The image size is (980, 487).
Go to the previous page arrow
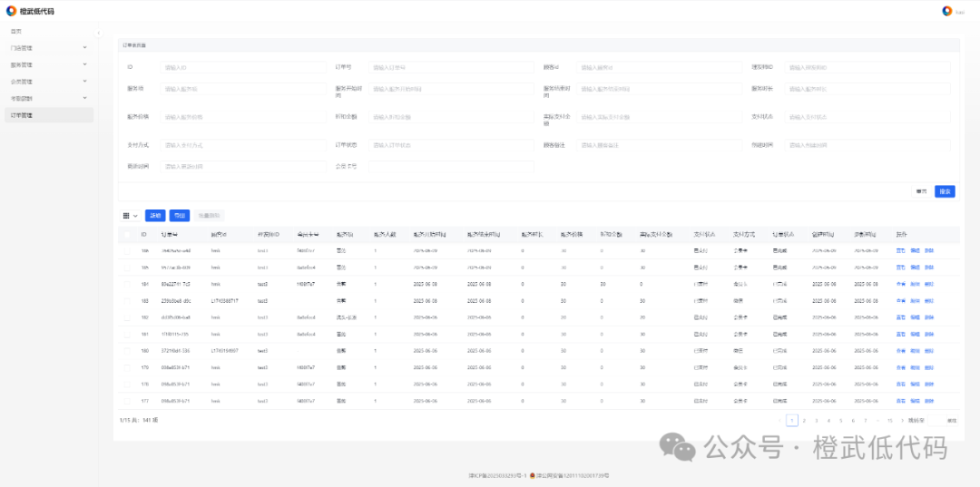[780, 420]
